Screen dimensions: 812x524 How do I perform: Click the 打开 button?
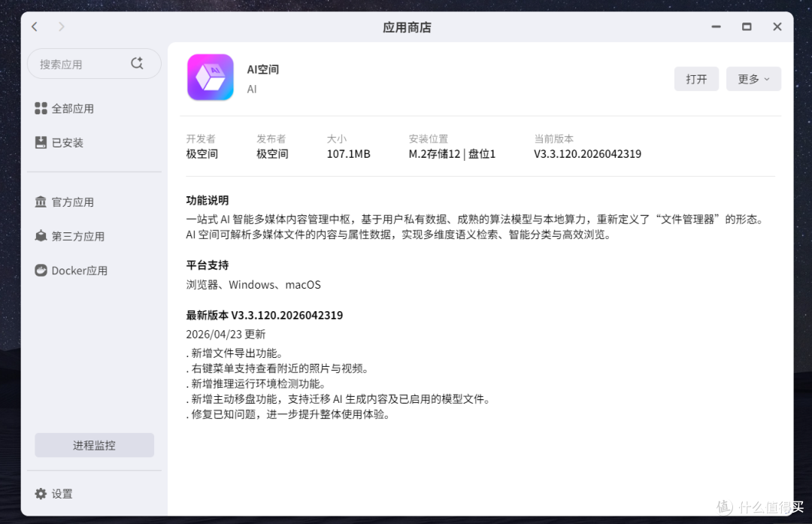coord(696,79)
